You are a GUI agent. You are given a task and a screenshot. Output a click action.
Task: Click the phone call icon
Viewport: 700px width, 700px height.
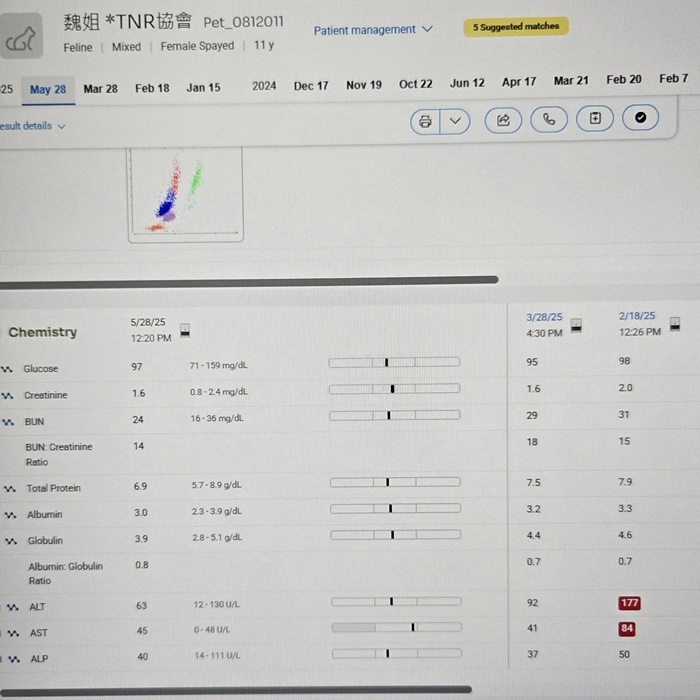coord(549,120)
